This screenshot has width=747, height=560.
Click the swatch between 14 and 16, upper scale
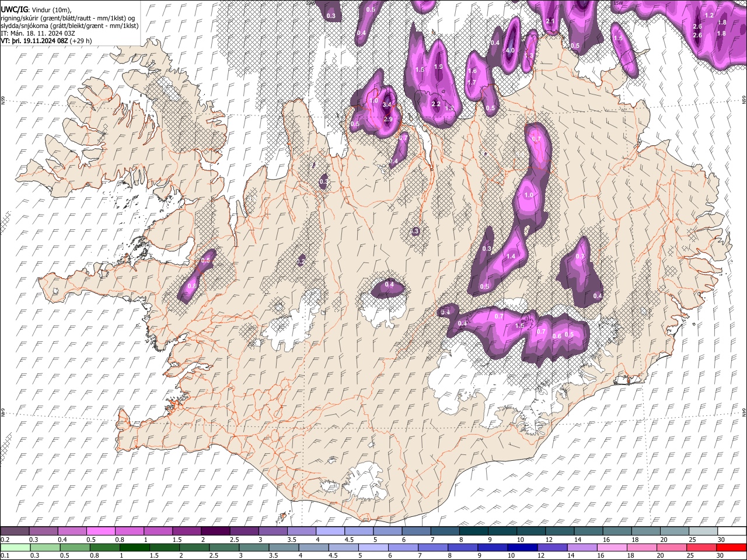pyautogui.click(x=588, y=531)
